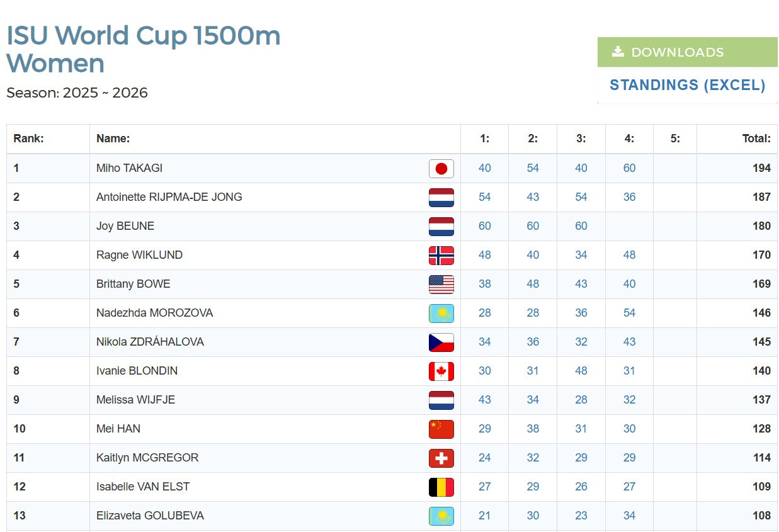Screen dimensions: 779x532
Task: Open Joy Beune's race 1 score of 60
Action: point(484,226)
